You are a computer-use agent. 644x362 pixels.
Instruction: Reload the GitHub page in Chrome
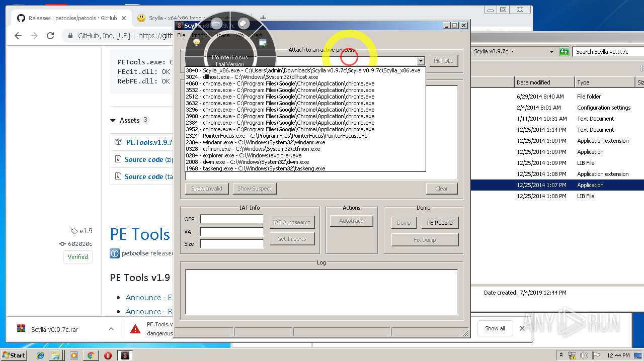50,36
